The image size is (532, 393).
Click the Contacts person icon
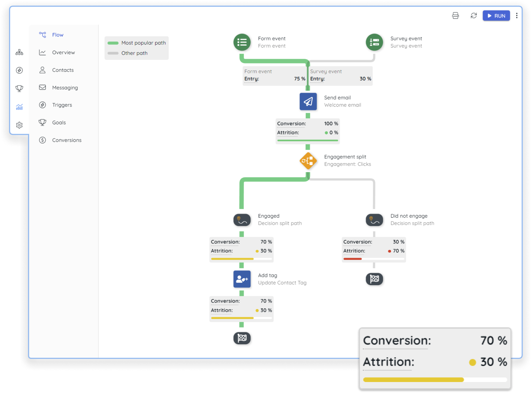pos(43,70)
